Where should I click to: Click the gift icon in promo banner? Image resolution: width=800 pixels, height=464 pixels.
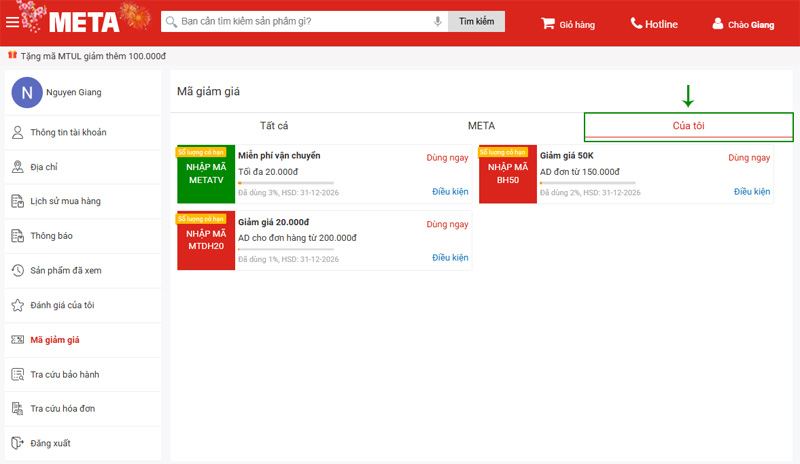[13, 56]
